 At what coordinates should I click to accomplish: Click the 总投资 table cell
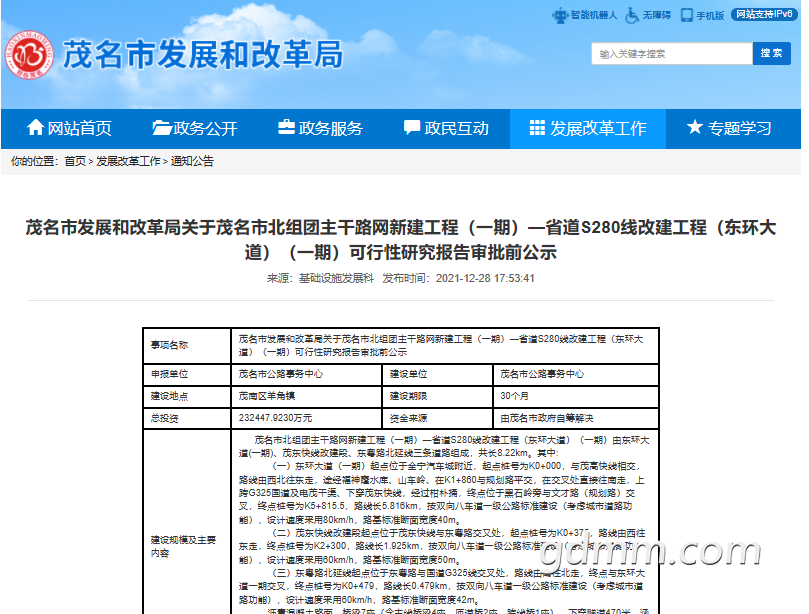tap(187, 418)
